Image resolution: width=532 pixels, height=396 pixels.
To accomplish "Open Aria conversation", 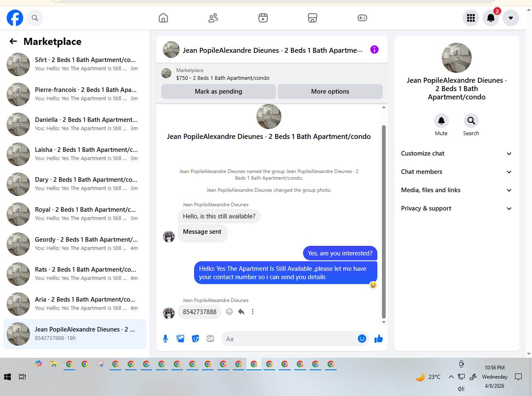I will [75, 304].
